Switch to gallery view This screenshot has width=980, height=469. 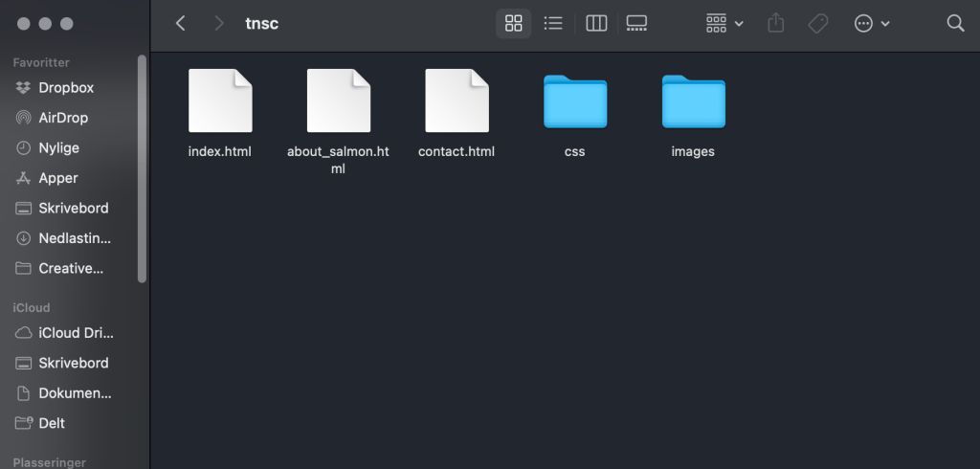[x=637, y=23]
